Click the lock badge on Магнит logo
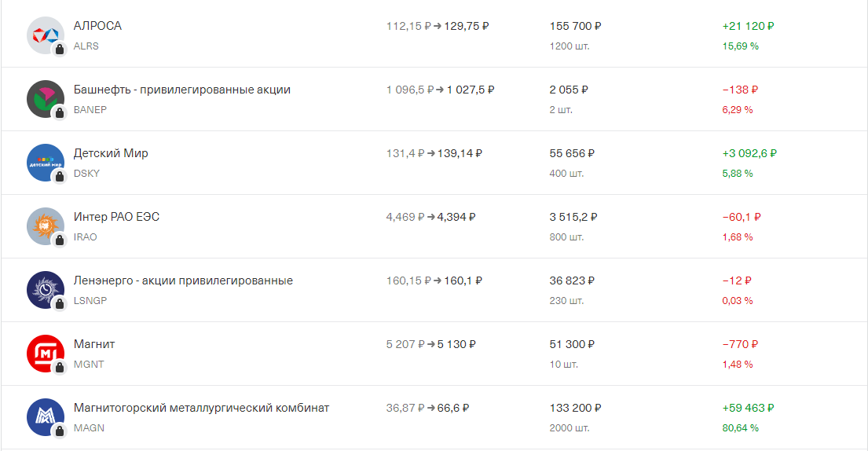 [x=59, y=368]
